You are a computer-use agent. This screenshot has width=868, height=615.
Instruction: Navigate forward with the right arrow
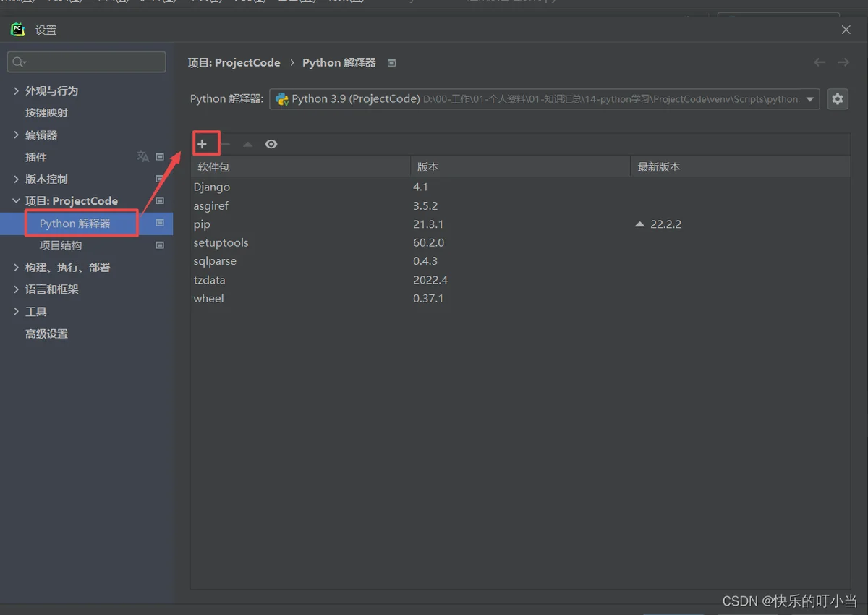point(843,62)
